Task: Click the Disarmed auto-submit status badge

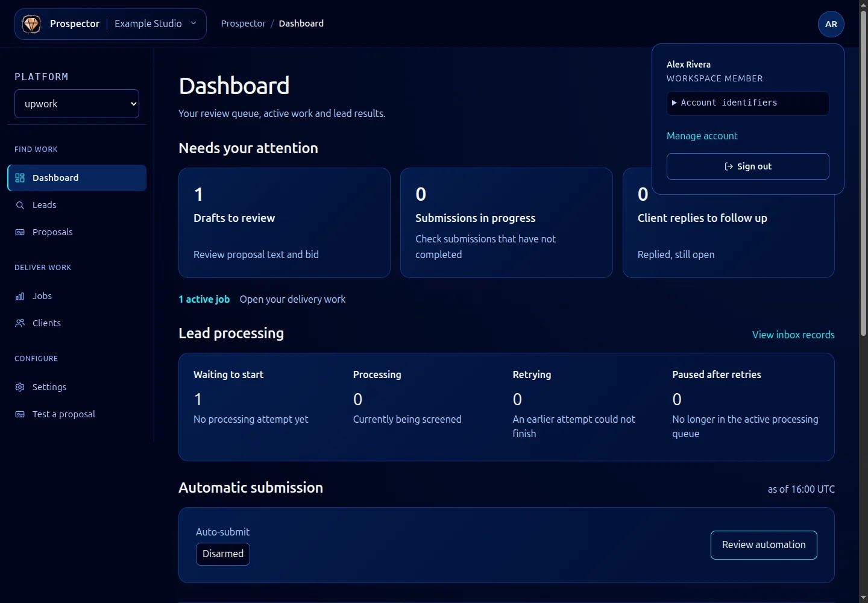Action: [223, 554]
